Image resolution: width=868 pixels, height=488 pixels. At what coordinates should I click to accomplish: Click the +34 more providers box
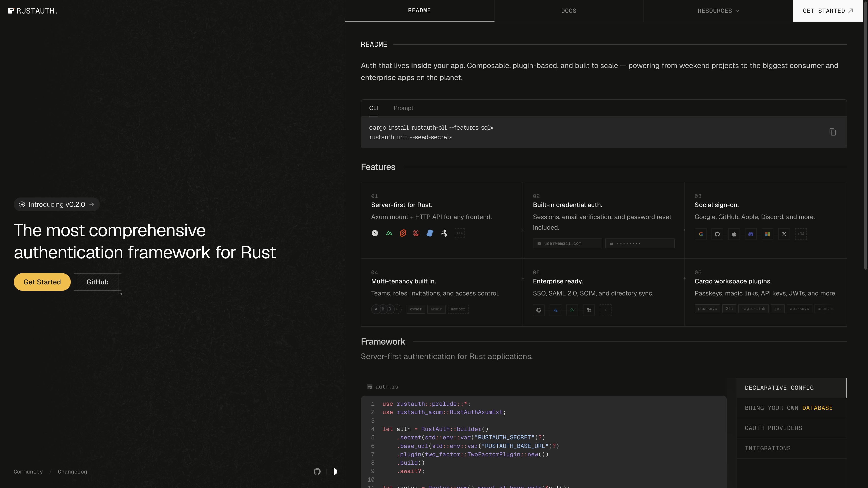coord(801,234)
